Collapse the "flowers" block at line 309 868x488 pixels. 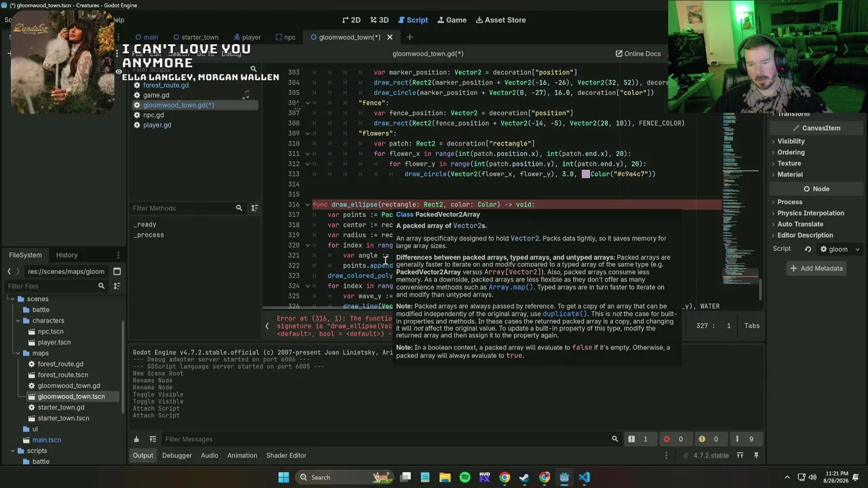click(x=307, y=134)
